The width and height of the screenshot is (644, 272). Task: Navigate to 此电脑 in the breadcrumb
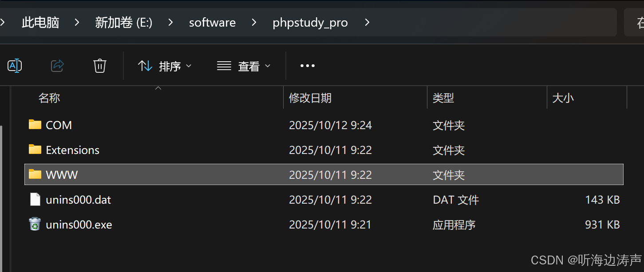coord(40,22)
